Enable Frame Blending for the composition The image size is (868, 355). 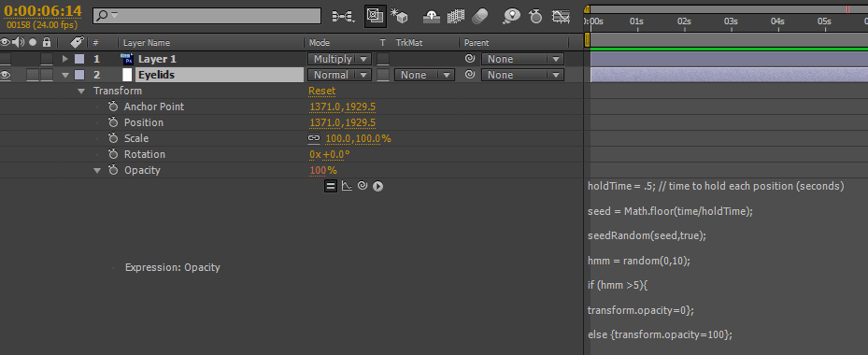click(455, 17)
